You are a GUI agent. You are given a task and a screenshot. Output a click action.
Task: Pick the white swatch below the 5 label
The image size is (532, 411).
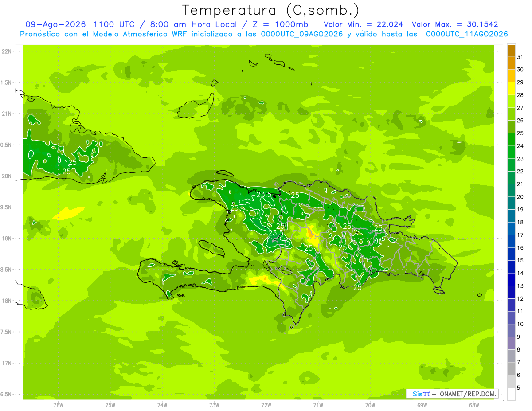pyautogui.click(x=512, y=394)
